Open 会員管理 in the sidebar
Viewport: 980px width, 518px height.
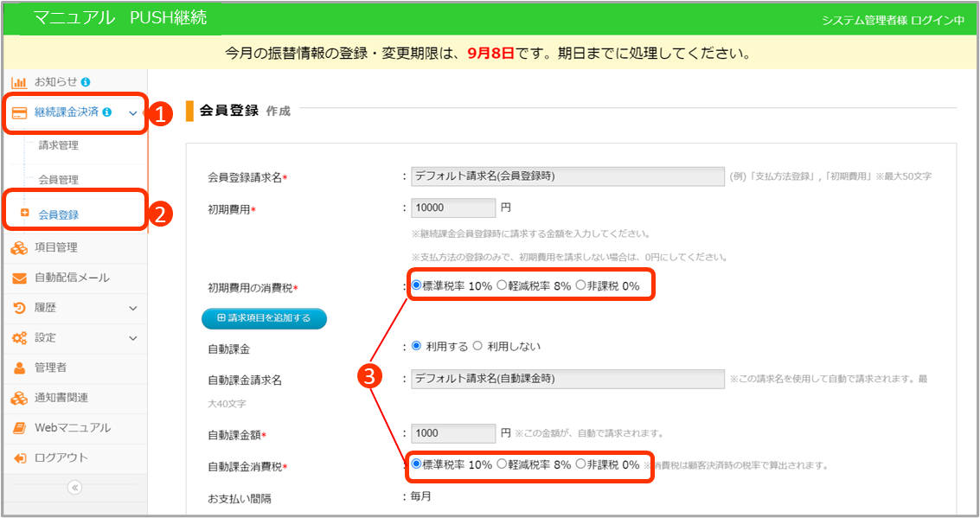tap(59, 180)
